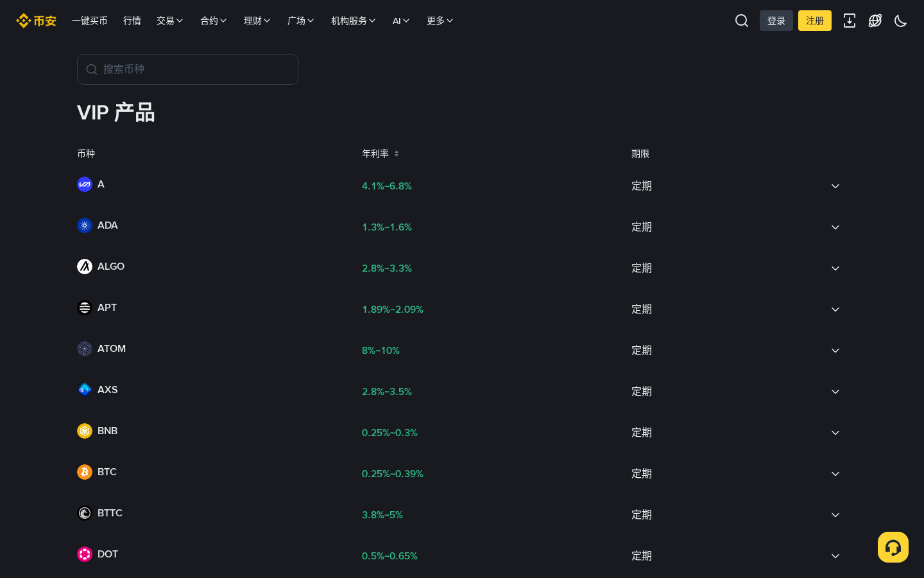Open the customer support headset chat
Image resolution: width=924 pixels, height=578 pixels.
pyautogui.click(x=893, y=547)
